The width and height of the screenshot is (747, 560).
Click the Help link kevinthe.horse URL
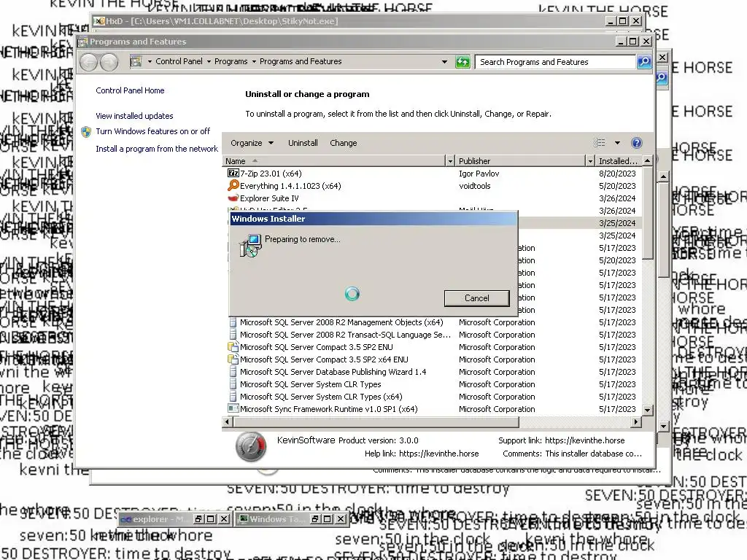(438, 454)
